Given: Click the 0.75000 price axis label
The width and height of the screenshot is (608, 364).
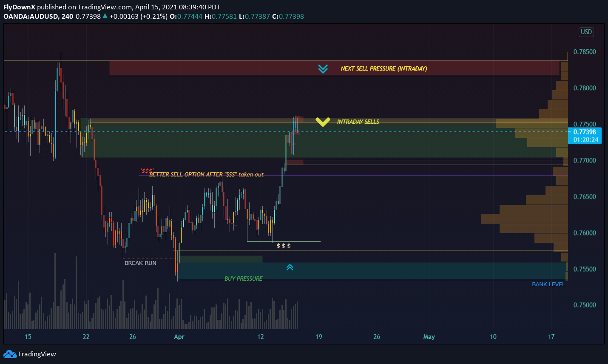Looking at the screenshot, I should tap(585, 305).
